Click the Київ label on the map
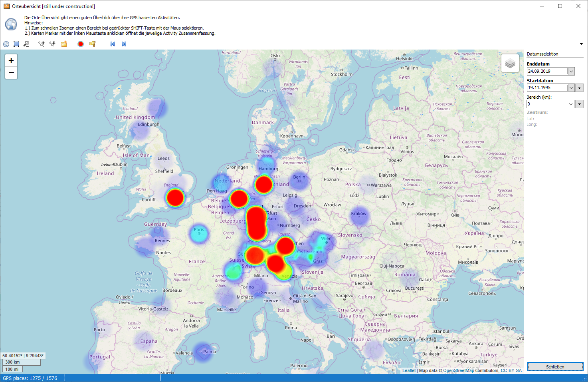This screenshot has width=588, height=382. 455,215
